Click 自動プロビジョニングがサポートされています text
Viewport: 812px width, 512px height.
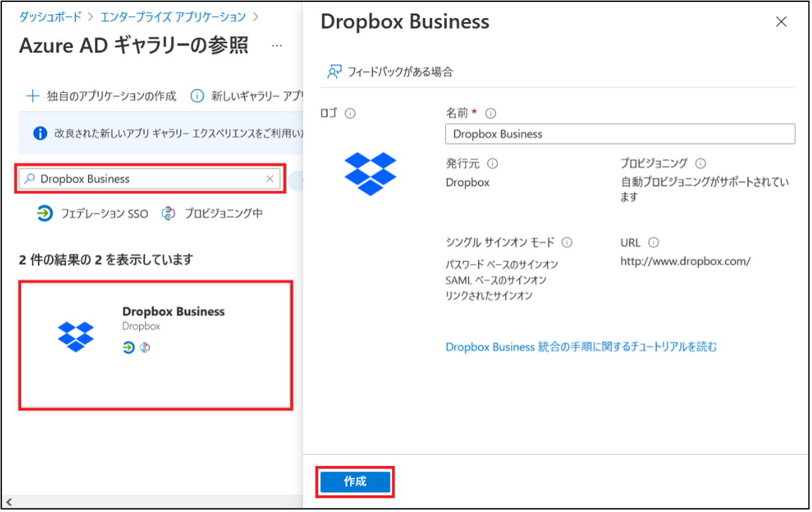click(704, 190)
